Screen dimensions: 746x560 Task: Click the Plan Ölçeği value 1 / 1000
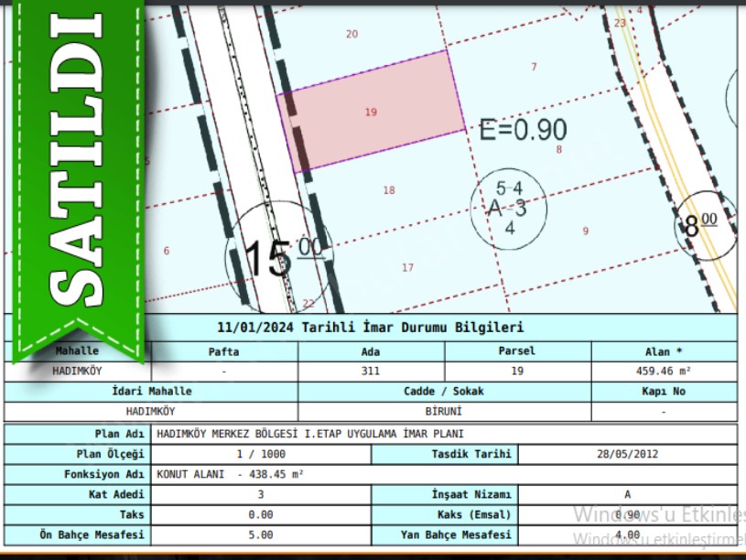[261, 454]
